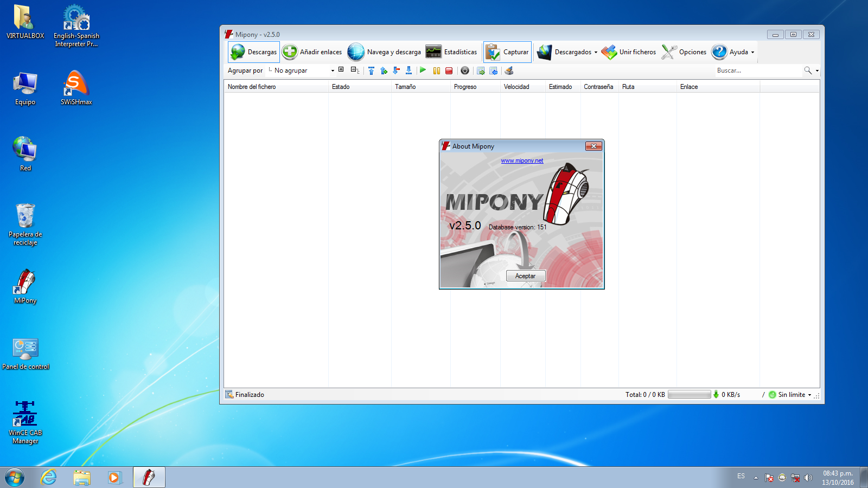Select the Red network desktop icon

(x=25, y=155)
